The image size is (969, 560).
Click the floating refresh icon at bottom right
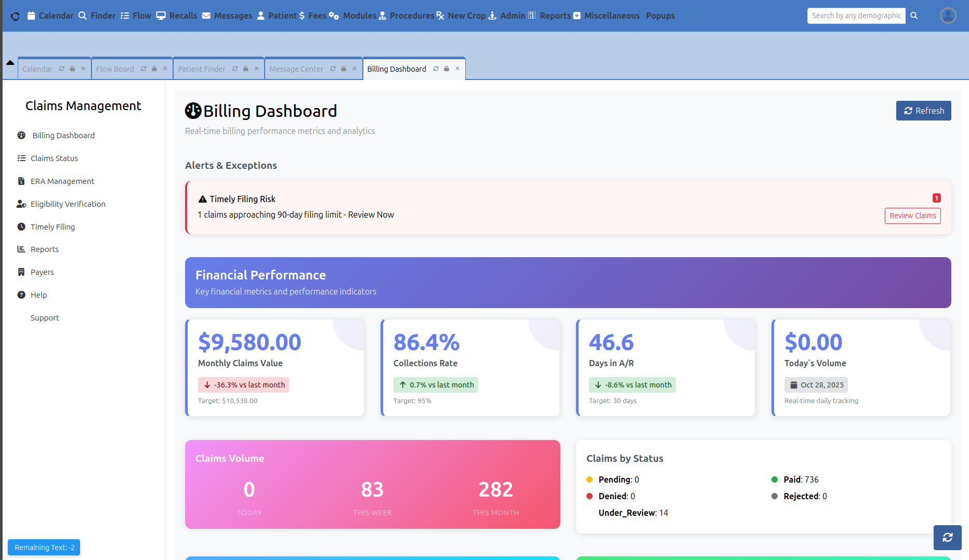947,537
